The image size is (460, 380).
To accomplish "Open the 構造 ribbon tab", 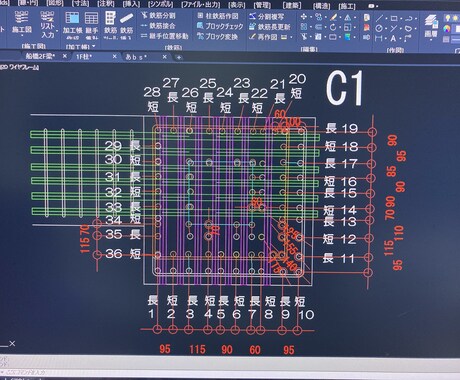I will 321,6.
